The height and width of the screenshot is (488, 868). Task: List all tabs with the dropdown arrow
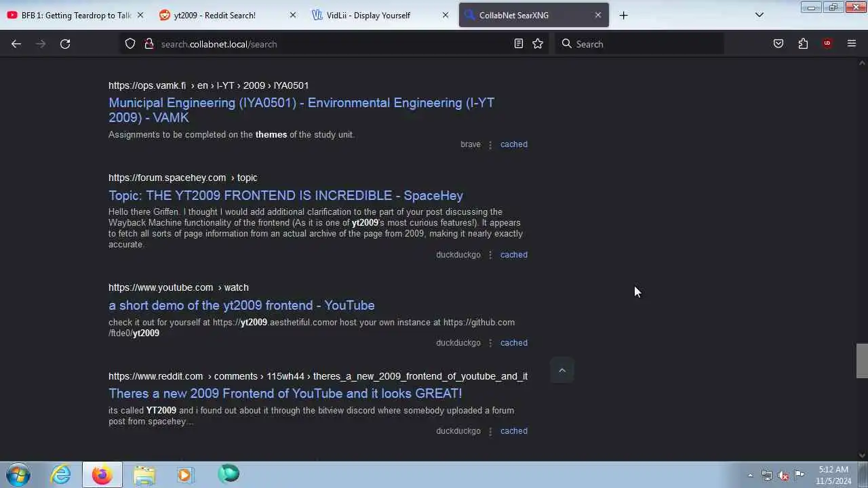click(759, 15)
